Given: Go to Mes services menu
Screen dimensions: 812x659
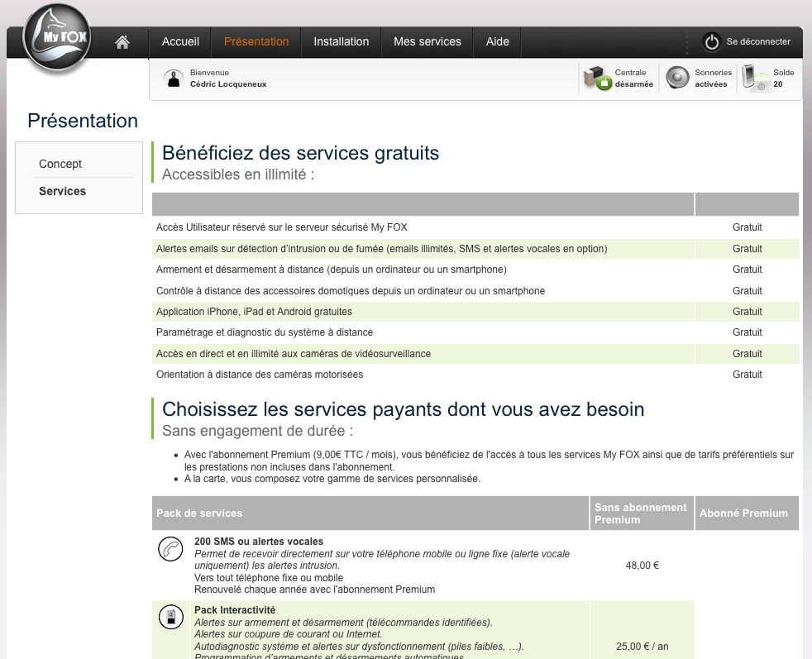Looking at the screenshot, I should click(427, 42).
